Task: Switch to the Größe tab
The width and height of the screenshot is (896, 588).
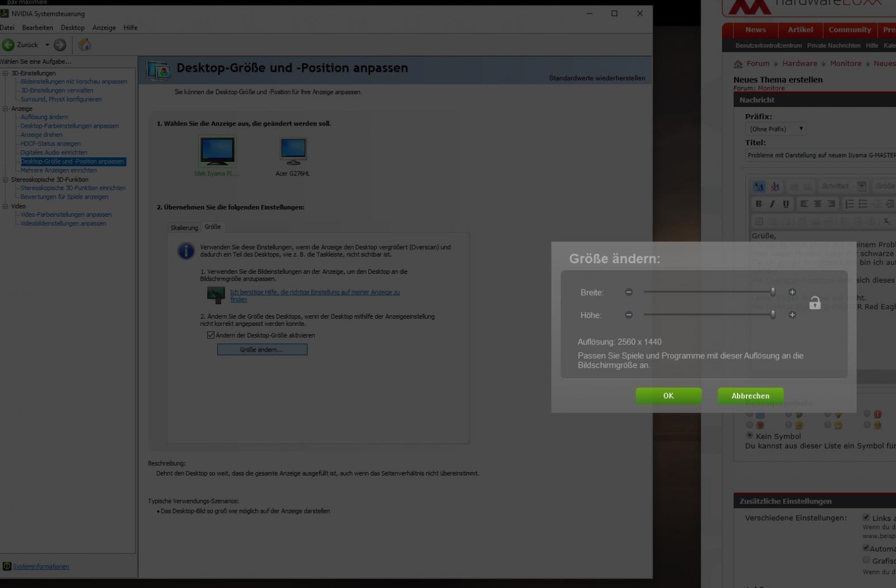Action: point(213,227)
